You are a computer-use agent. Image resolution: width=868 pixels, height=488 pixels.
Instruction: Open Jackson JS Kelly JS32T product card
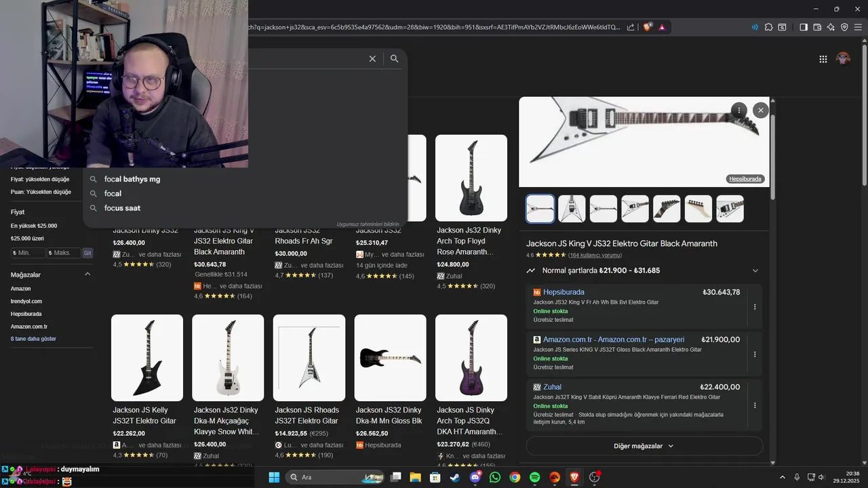(147, 386)
